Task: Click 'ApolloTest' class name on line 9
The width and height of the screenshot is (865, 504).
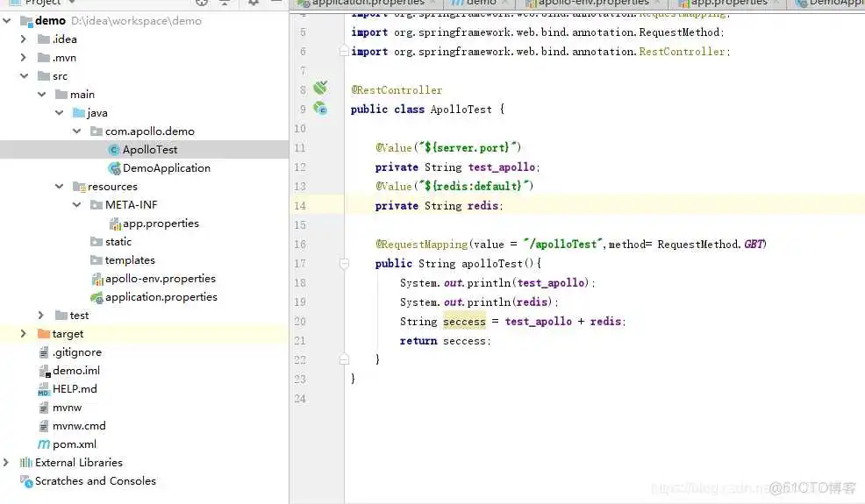Action: tap(461, 110)
